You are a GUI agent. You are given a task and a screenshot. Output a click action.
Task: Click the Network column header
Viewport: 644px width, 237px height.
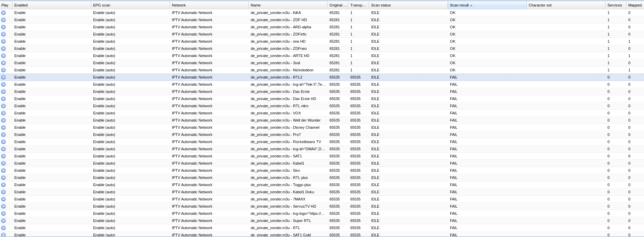point(209,5)
